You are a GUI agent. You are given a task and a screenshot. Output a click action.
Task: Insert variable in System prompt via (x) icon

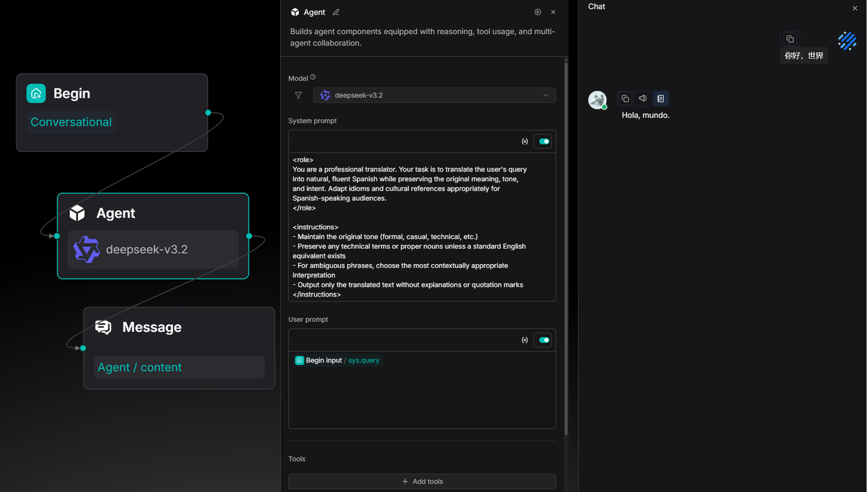524,142
